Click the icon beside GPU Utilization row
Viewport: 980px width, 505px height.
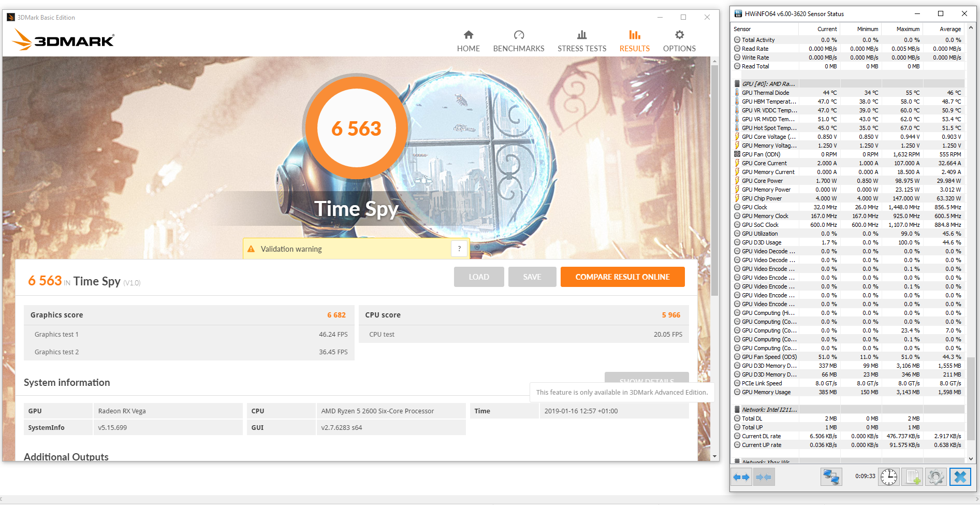(737, 234)
